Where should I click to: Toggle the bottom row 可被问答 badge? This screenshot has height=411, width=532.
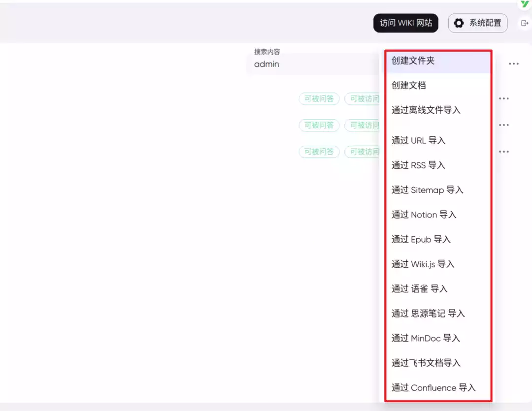coord(319,152)
